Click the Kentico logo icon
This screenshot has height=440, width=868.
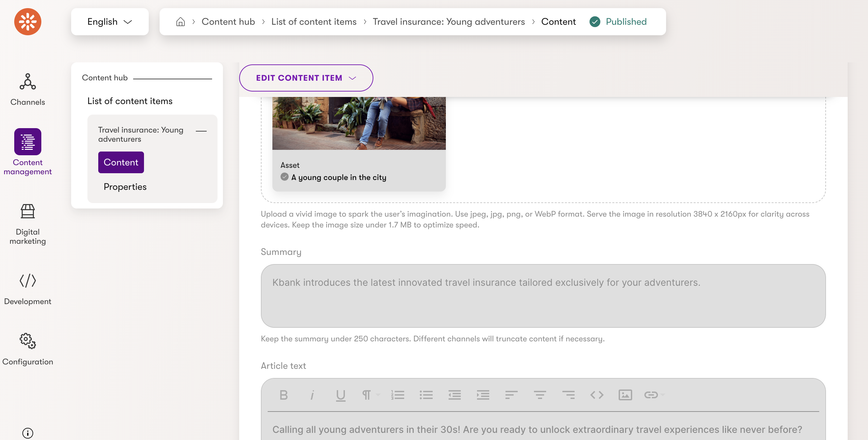tap(28, 22)
